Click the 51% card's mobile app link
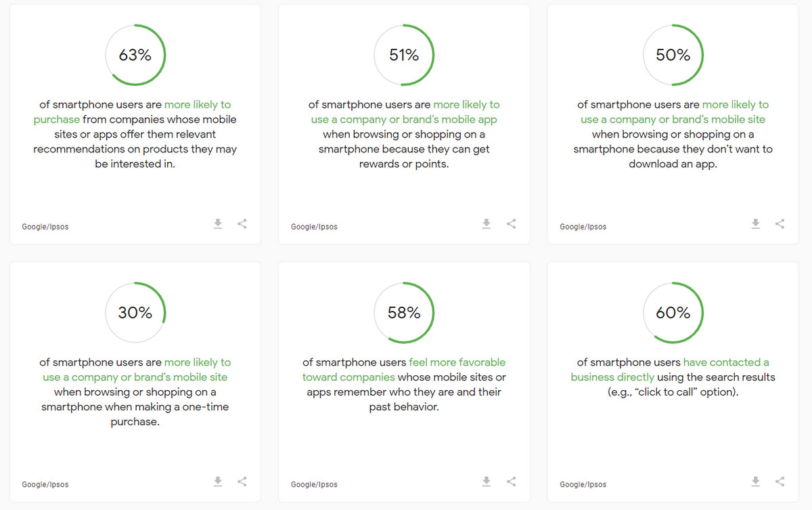The height and width of the screenshot is (510, 812). [402, 120]
